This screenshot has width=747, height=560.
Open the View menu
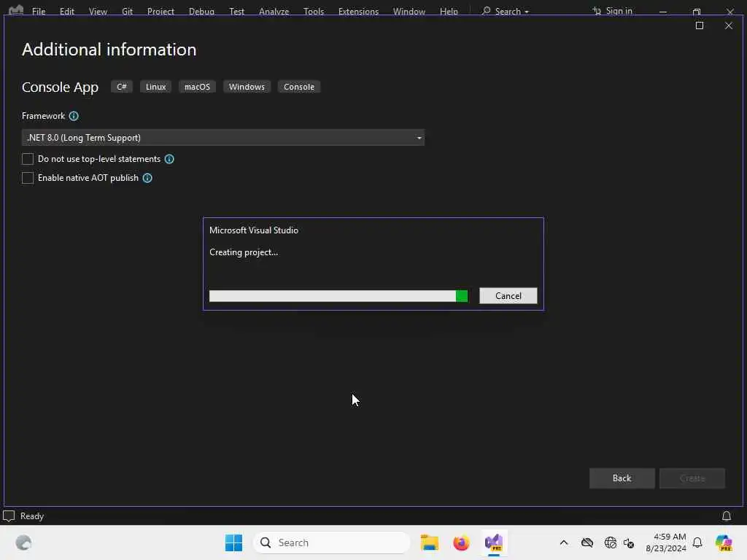pos(98,11)
